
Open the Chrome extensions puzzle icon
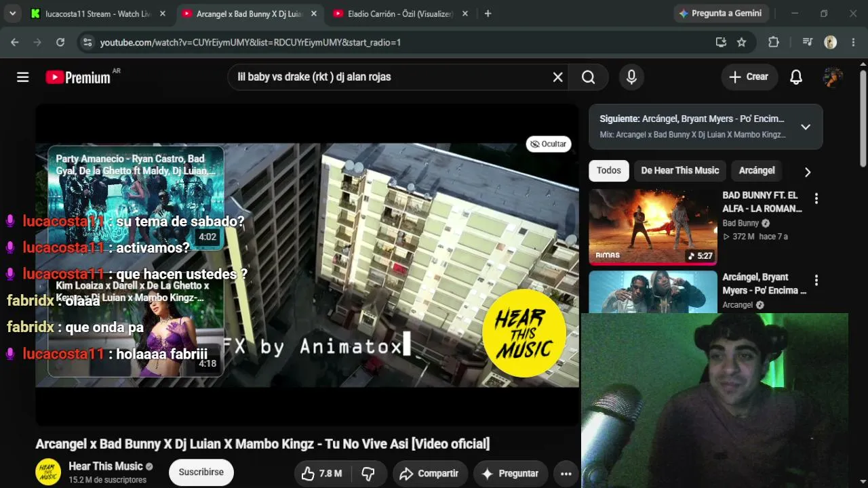[774, 42]
